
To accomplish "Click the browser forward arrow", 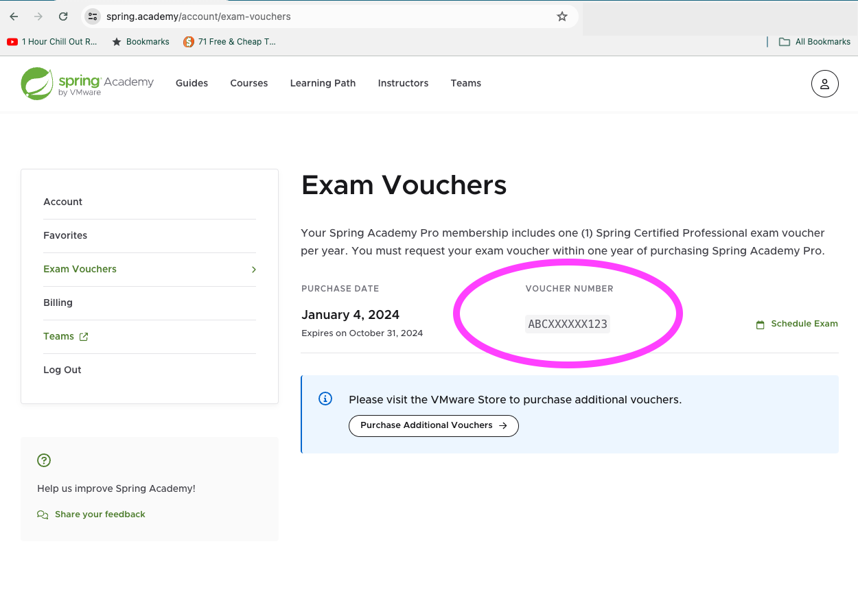I will pos(38,16).
